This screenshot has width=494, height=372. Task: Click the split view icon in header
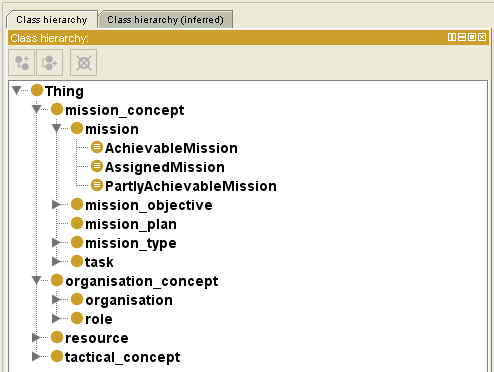452,37
